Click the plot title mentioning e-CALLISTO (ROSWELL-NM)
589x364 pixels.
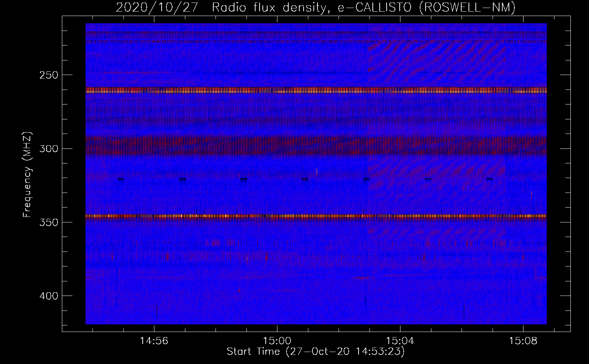(x=316, y=7)
